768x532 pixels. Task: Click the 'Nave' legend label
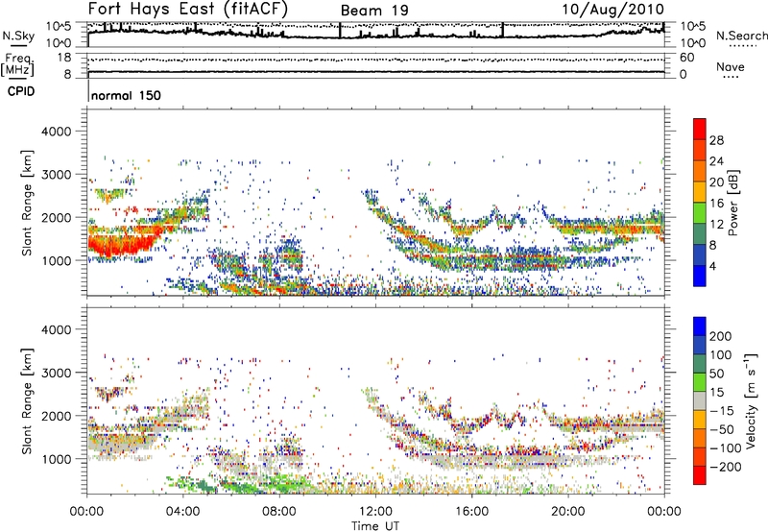pyautogui.click(x=730, y=67)
